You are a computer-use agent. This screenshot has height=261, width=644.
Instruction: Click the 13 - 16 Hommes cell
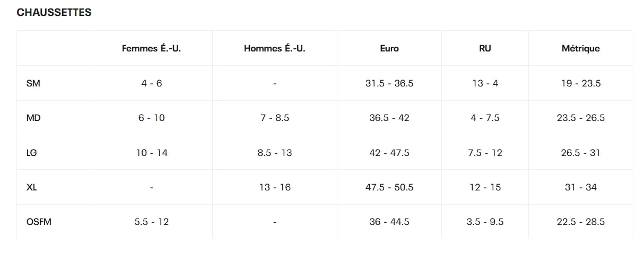pos(274,187)
